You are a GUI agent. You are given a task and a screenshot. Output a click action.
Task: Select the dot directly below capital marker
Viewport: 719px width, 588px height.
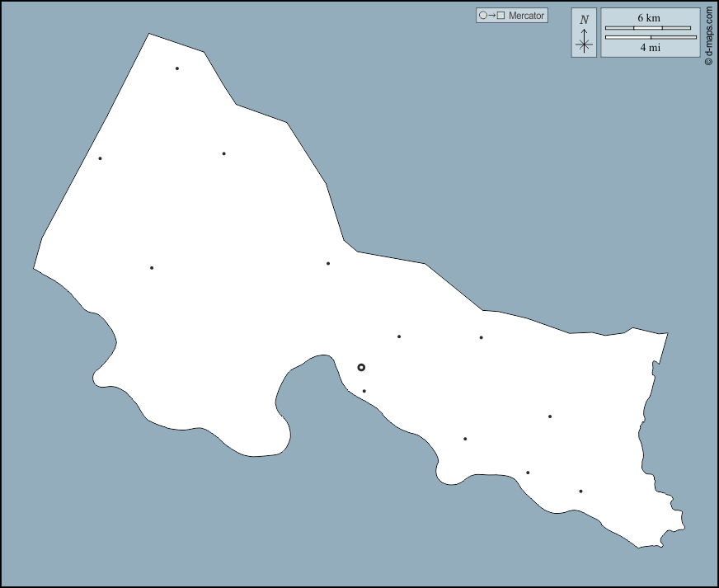coord(364,391)
